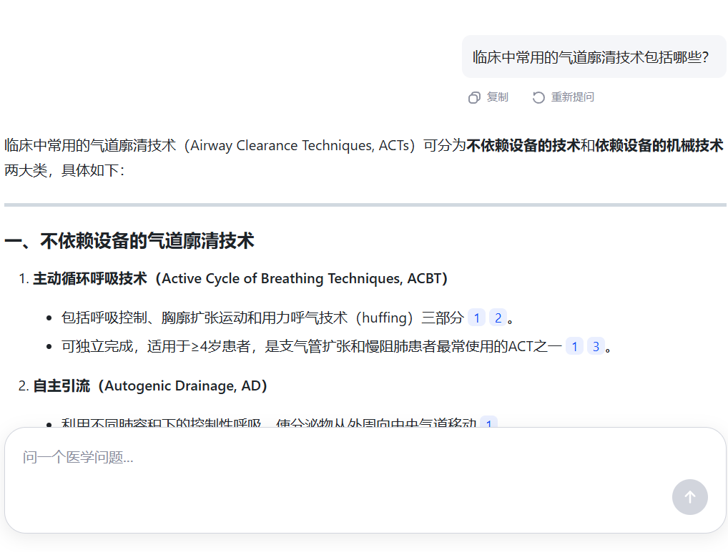Screen dimensions: 728x560
Task: Open citation 1 after 'ACT之一' bullet
Action: click(x=574, y=347)
